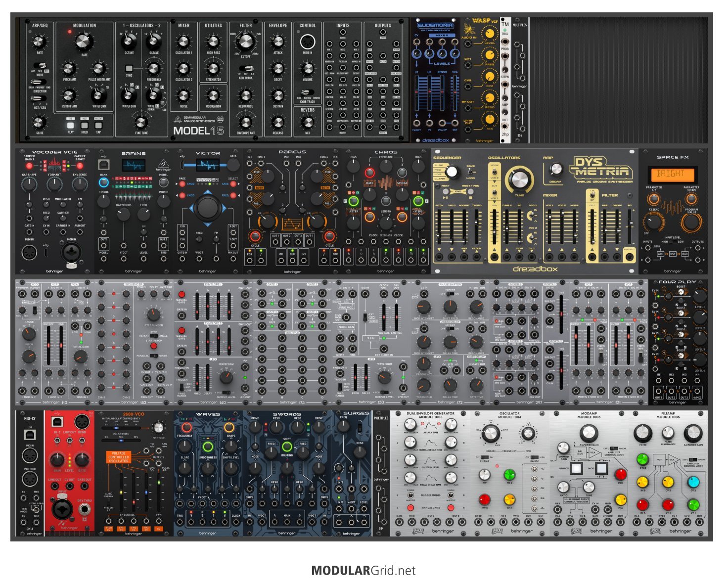Click the red-ringed Frequency button on Waves

[186, 427]
